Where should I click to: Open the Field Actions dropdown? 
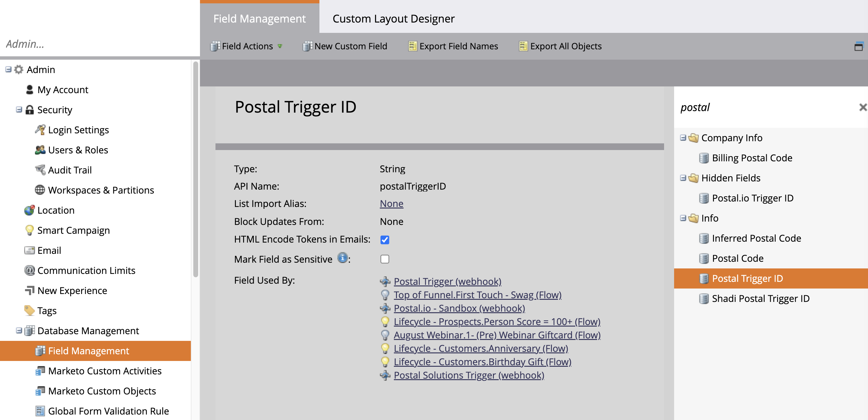[247, 46]
